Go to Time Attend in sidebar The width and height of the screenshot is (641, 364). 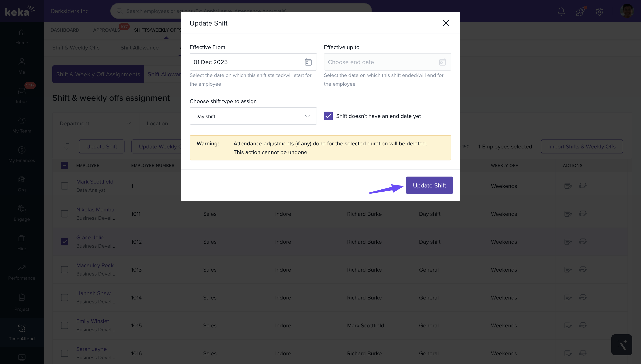tap(22, 332)
